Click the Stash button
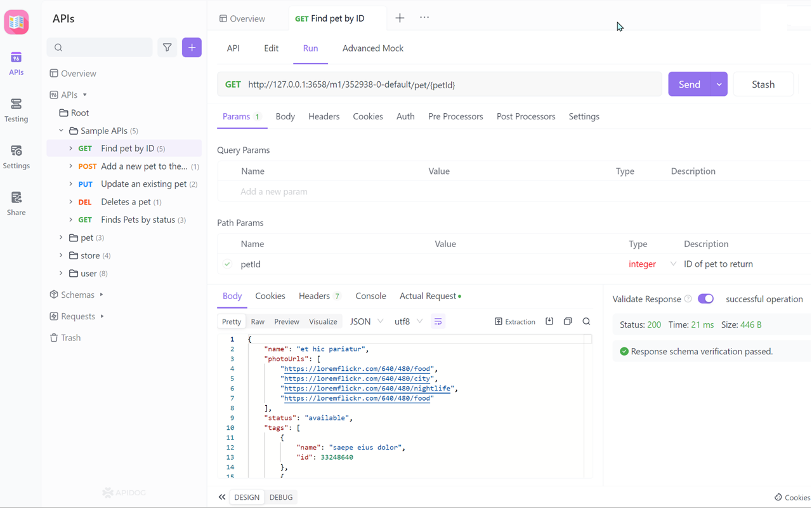Image resolution: width=812 pixels, height=508 pixels. pos(763,84)
